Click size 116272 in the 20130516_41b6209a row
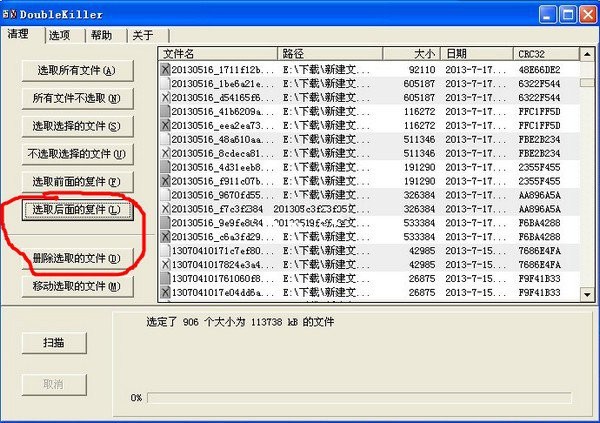 tap(419, 111)
